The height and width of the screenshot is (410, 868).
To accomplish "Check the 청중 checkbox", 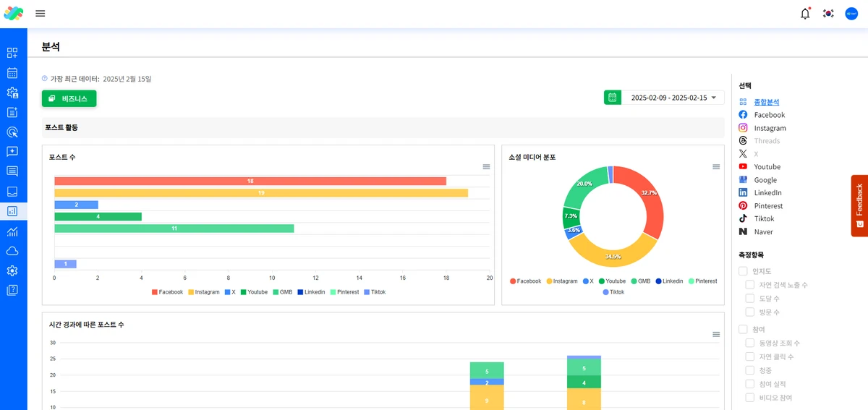I will pyautogui.click(x=750, y=370).
